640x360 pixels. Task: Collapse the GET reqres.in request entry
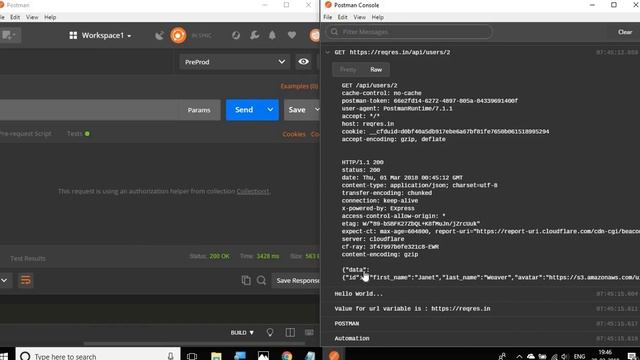(x=328, y=52)
